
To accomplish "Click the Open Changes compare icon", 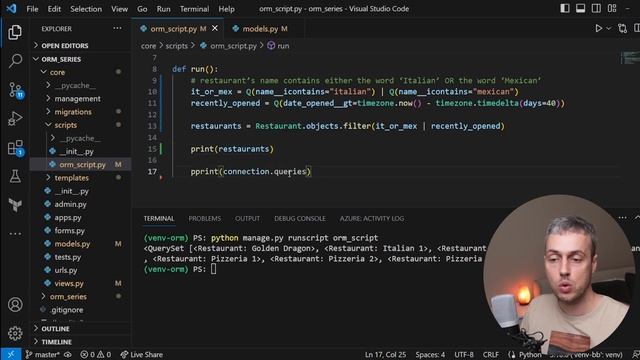I will [622, 29].
